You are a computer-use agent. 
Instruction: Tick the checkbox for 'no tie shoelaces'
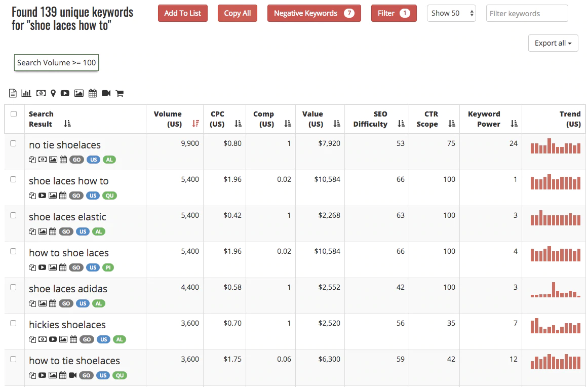pos(14,144)
